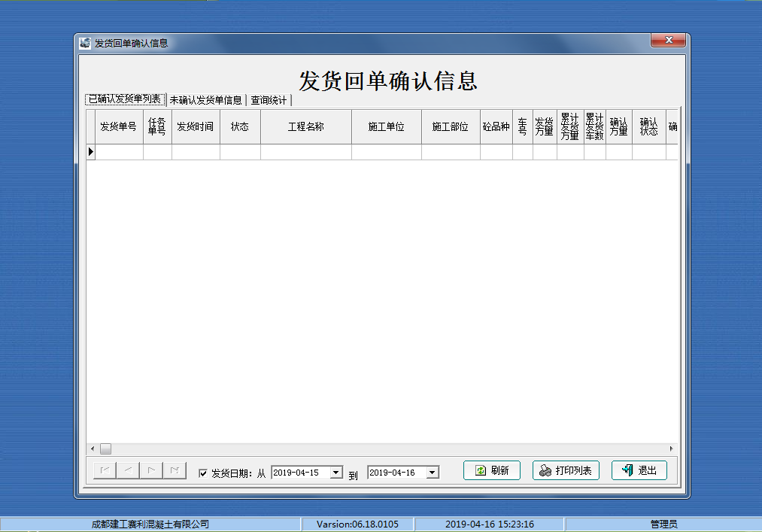Image resolution: width=762 pixels, height=532 pixels.
Task: Click the 施工部位 column header
Action: click(x=451, y=127)
